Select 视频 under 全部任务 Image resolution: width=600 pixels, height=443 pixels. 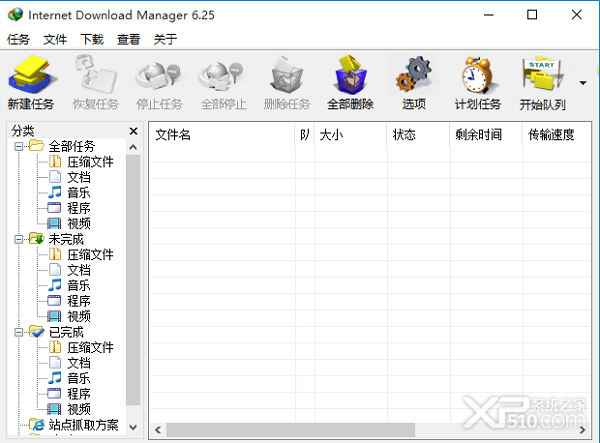[x=79, y=223]
